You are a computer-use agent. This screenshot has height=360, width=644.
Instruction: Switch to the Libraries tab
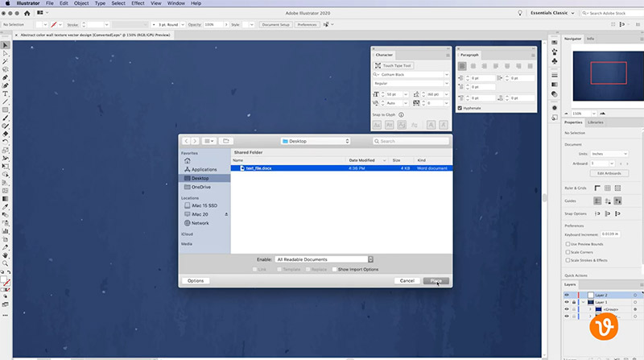(x=596, y=122)
